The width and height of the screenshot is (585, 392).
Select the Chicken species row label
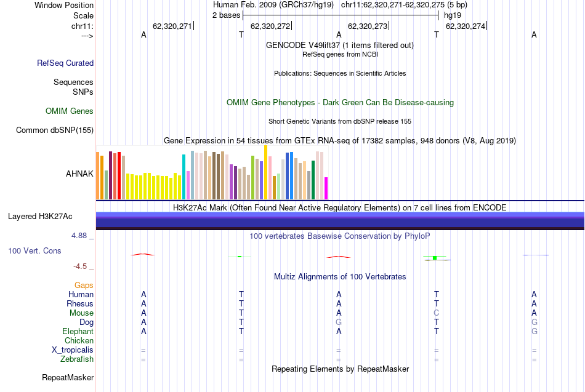(x=79, y=340)
